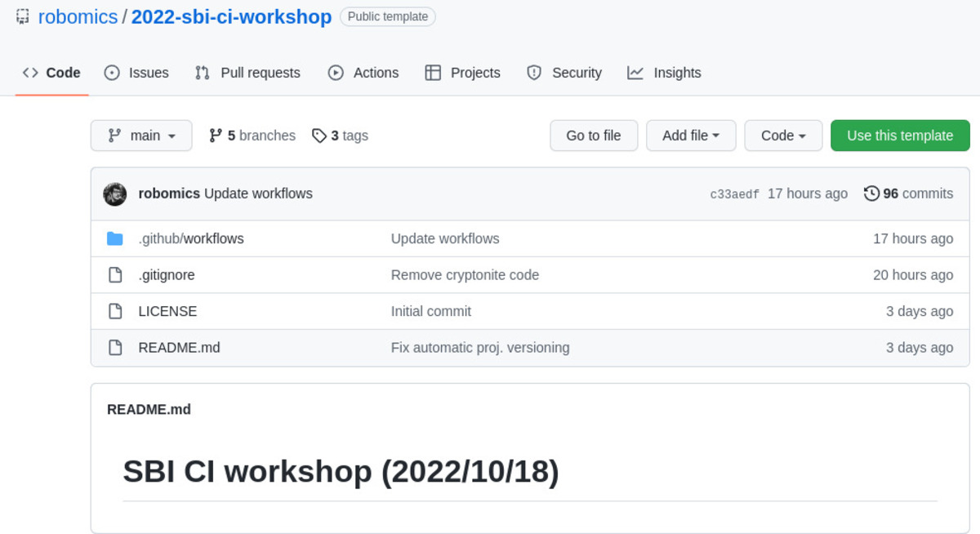Image resolution: width=980 pixels, height=534 pixels.
Task: Click '17 hours ago' timestamp in .github/workflows row
Action: point(913,238)
